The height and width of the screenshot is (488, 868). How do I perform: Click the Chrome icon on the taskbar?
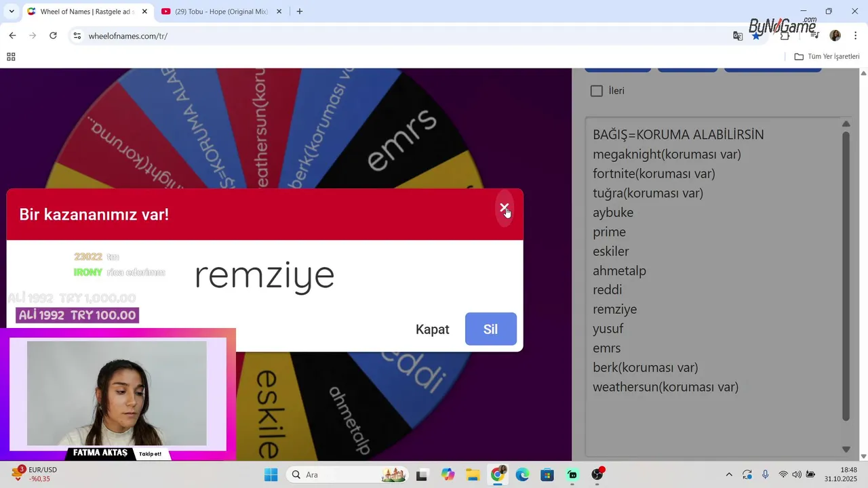click(x=498, y=474)
